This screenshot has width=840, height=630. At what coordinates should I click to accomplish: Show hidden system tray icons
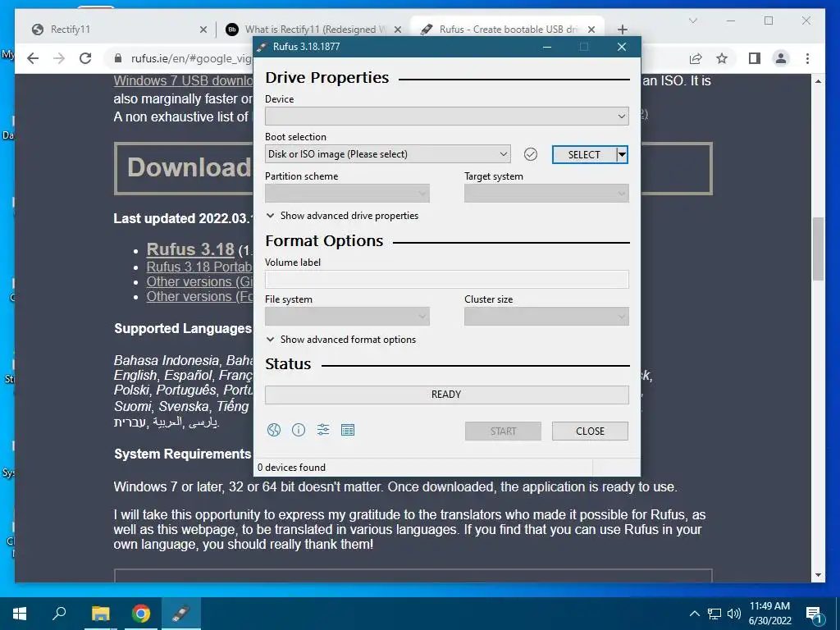(x=694, y=614)
